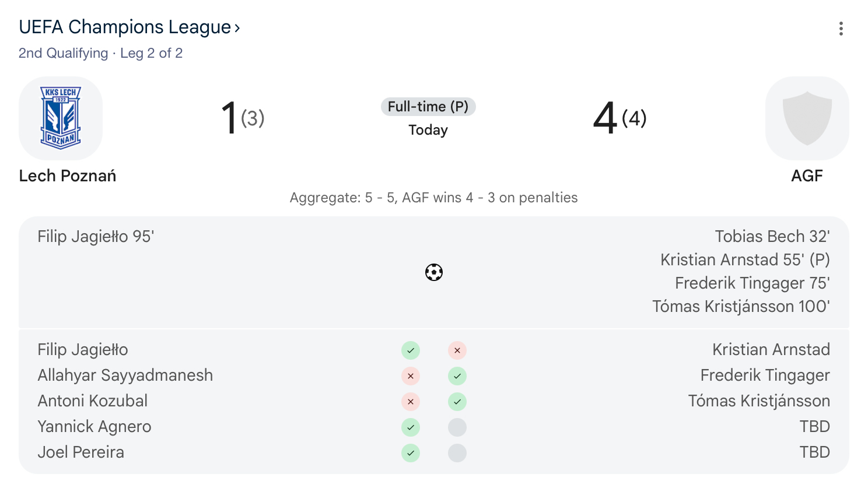Click Yannick Agnero's scored penalty checkmark
868x481 pixels.
(411, 427)
